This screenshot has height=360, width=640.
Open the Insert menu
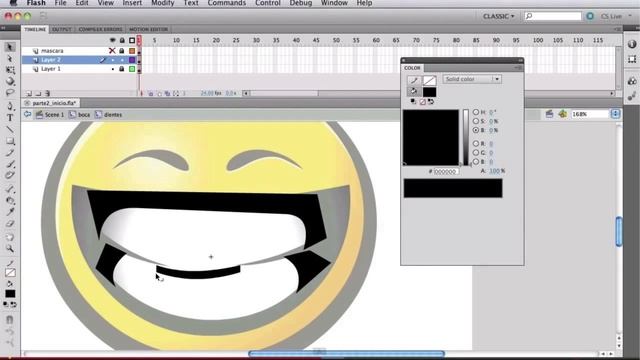click(132, 3)
